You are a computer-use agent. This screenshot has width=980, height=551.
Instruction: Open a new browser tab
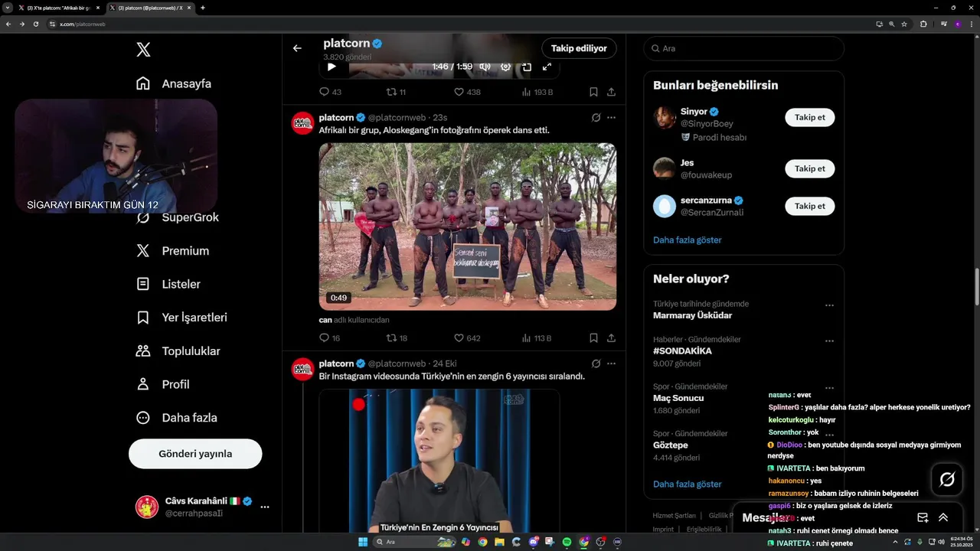(203, 8)
